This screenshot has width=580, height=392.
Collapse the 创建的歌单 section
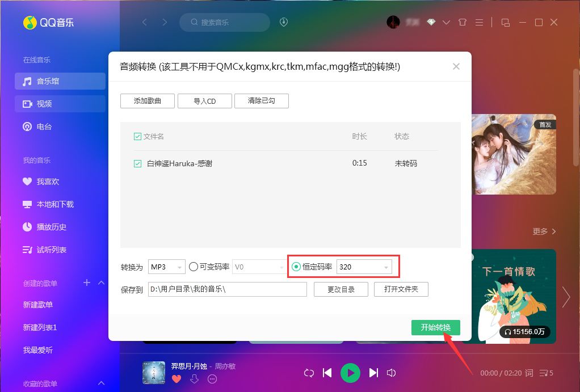click(x=101, y=283)
